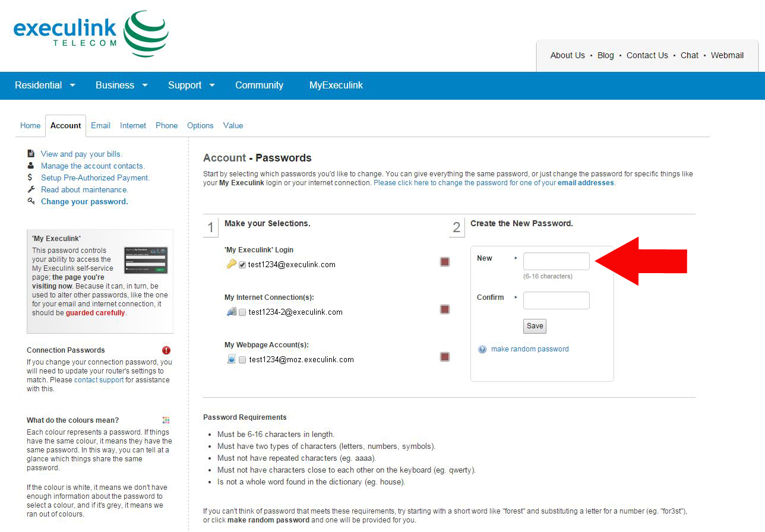Screen dimensions: 765x532
Task: Open MyExeculink in the navigation bar
Action: click(336, 85)
